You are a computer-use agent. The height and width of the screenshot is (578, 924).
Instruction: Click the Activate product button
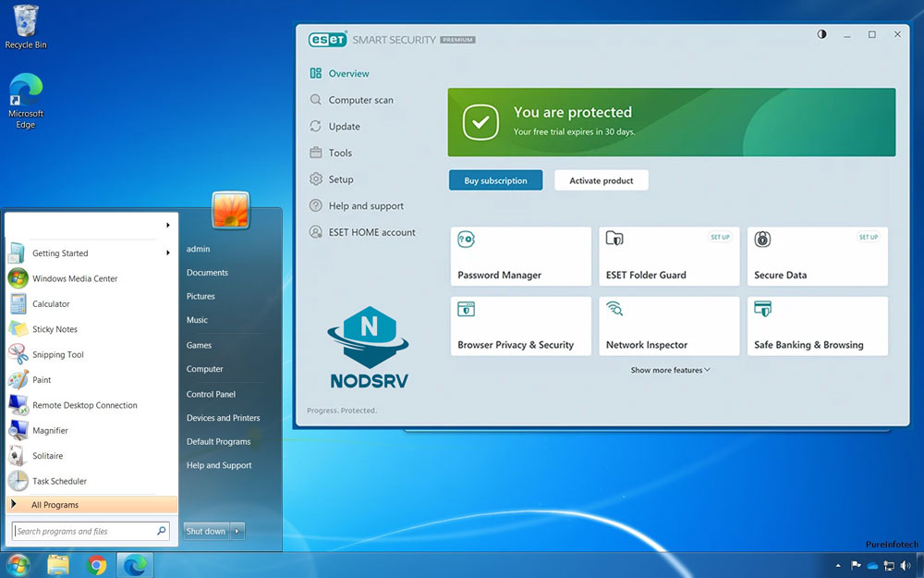pyautogui.click(x=602, y=180)
